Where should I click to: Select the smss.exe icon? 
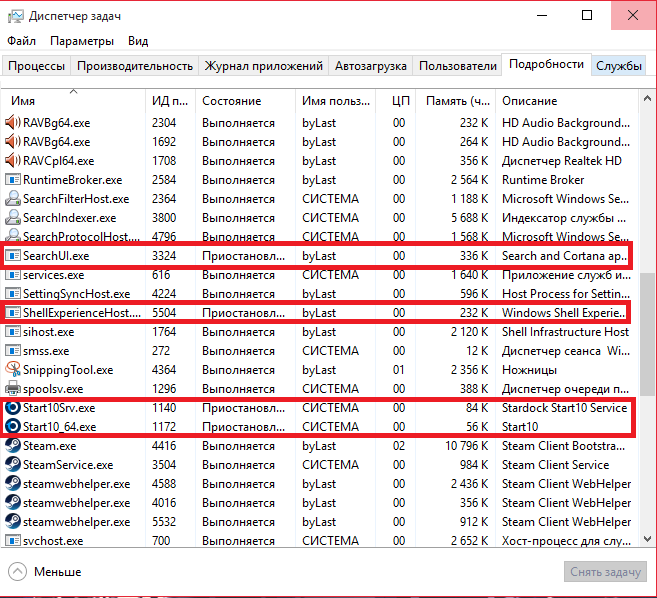coord(13,351)
